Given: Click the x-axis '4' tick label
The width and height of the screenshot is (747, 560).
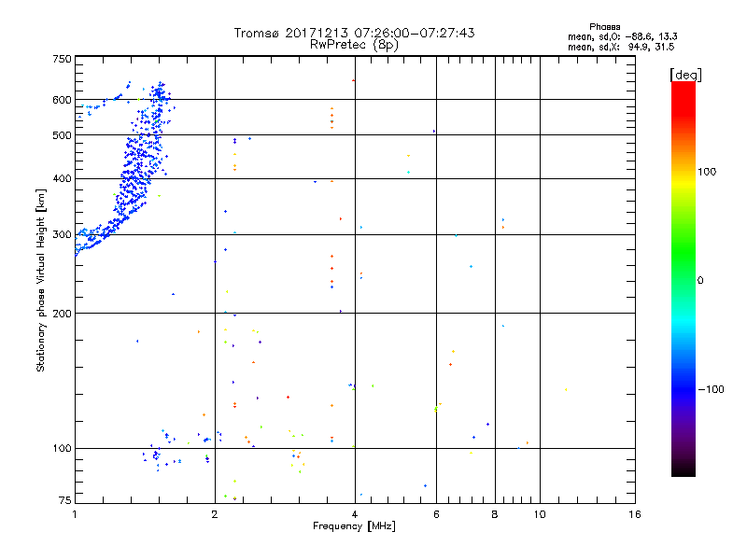Looking at the screenshot, I should tap(355, 514).
